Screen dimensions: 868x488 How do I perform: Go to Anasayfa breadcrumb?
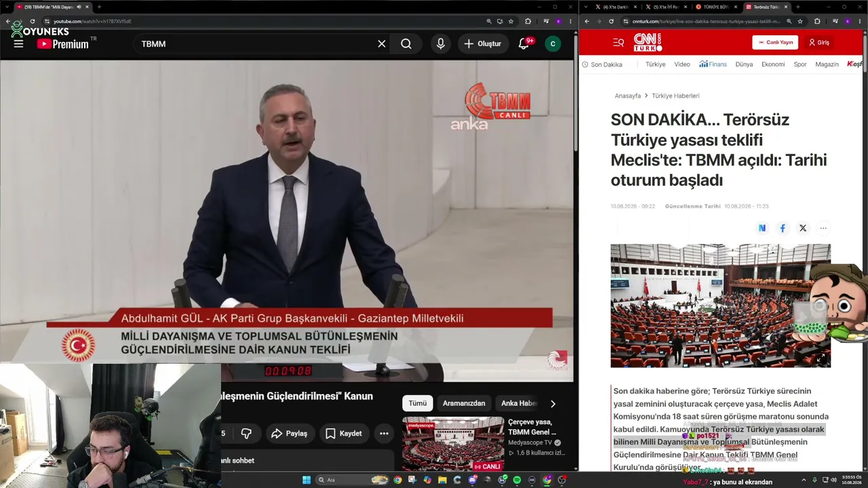pyautogui.click(x=627, y=96)
